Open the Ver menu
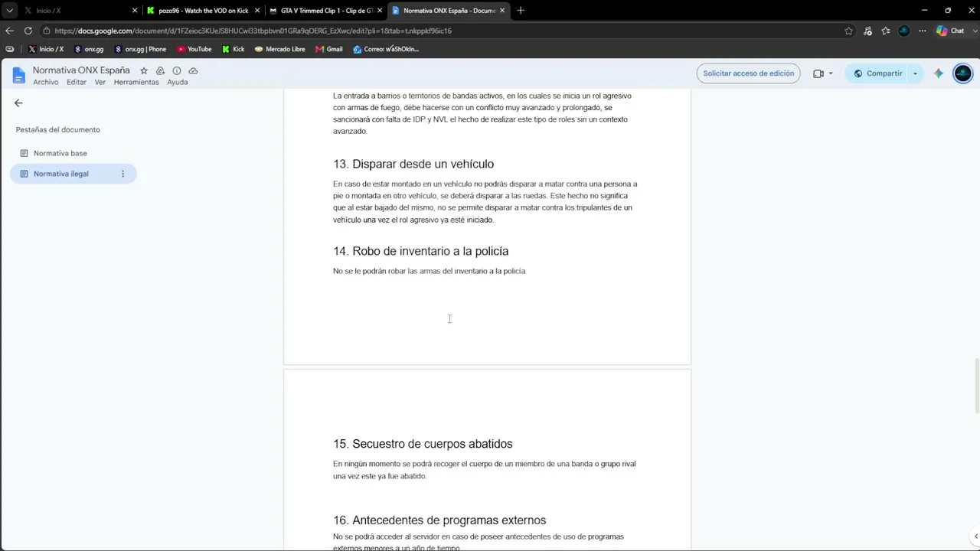The image size is (980, 551). [100, 82]
